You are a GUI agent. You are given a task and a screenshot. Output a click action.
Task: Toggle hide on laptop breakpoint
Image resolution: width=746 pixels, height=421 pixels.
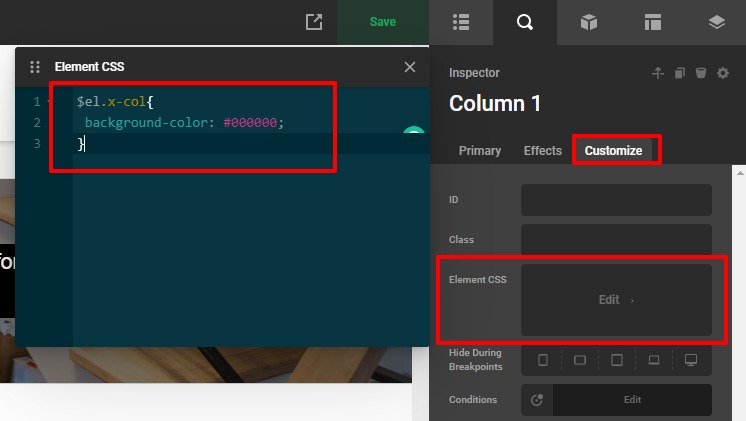coord(654,360)
